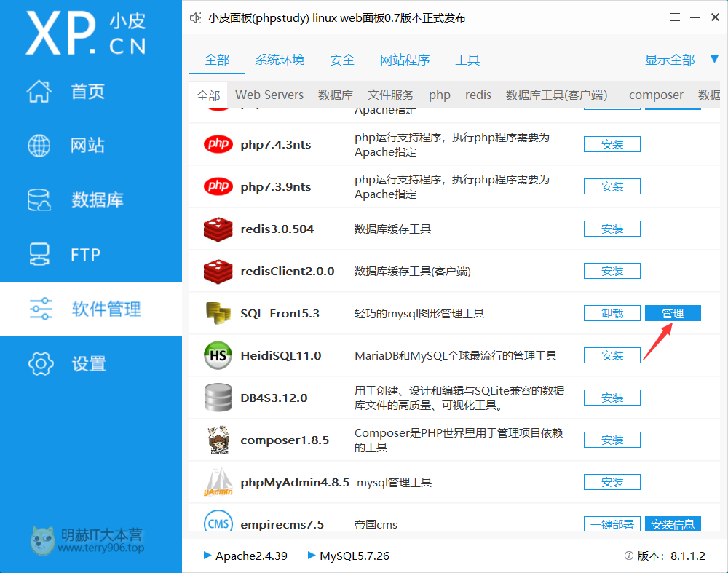Switch to the 网站程序 tab
728x573 pixels.
coord(405,60)
